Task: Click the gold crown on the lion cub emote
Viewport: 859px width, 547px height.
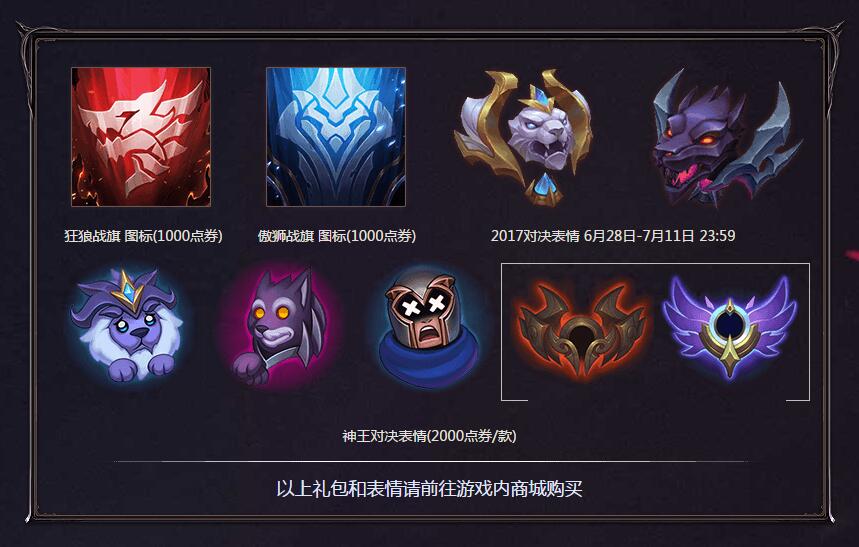Action: point(128,288)
